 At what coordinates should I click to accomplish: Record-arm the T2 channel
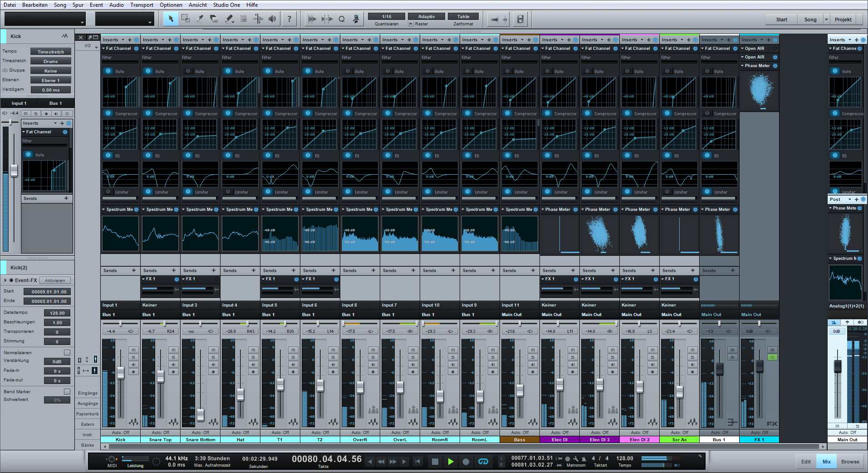pos(333,371)
